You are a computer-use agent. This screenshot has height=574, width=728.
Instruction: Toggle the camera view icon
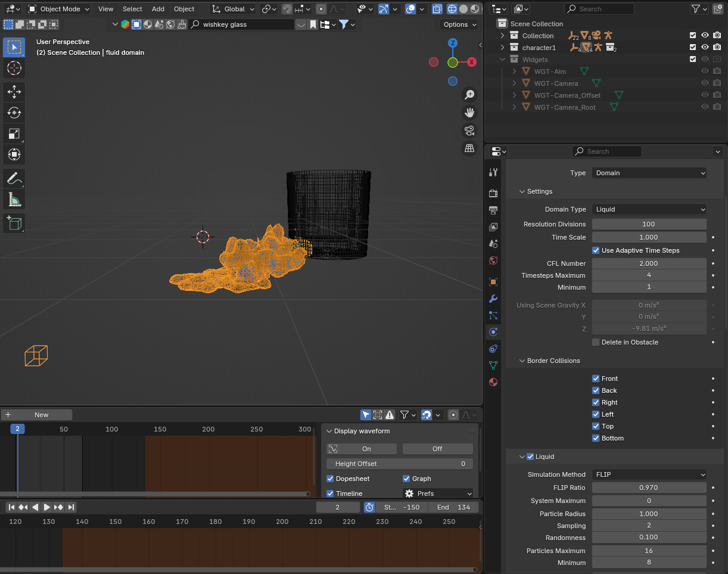[469, 131]
